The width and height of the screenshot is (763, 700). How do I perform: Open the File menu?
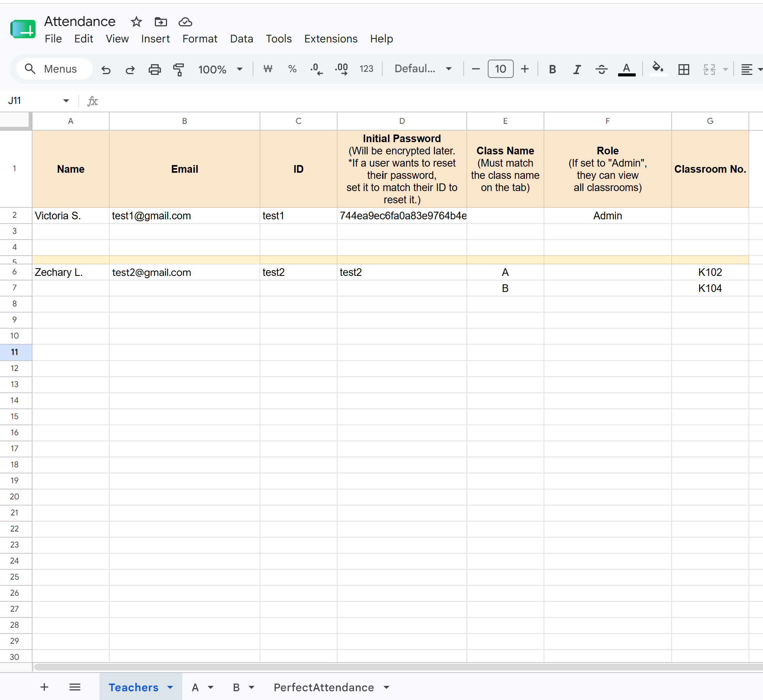pos(53,39)
